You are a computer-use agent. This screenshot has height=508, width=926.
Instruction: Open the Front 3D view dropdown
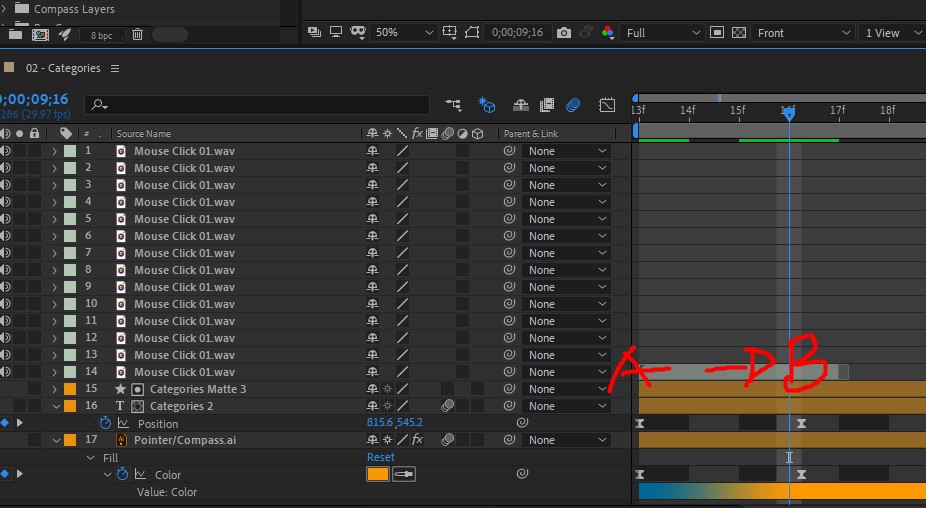tap(803, 33)
